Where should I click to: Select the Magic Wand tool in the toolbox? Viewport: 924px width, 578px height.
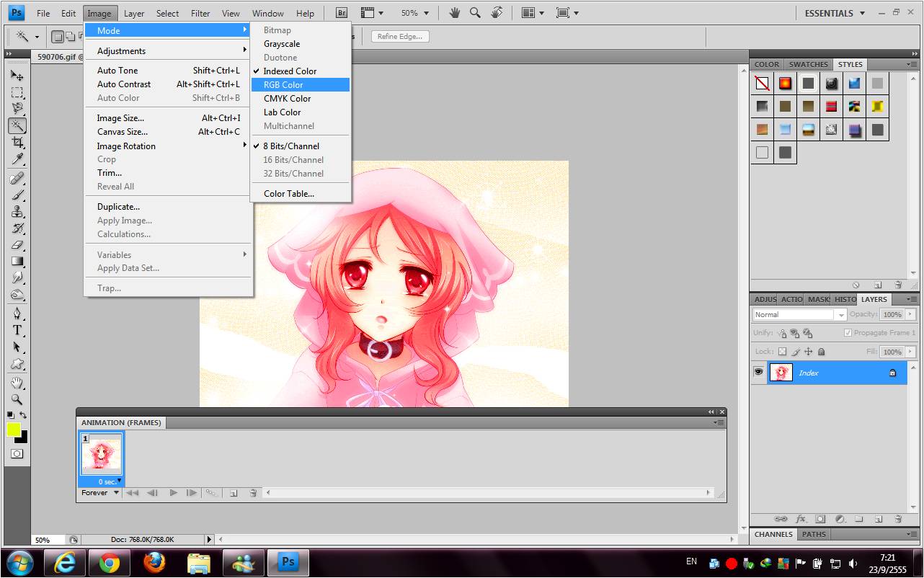tap(17, 125)
